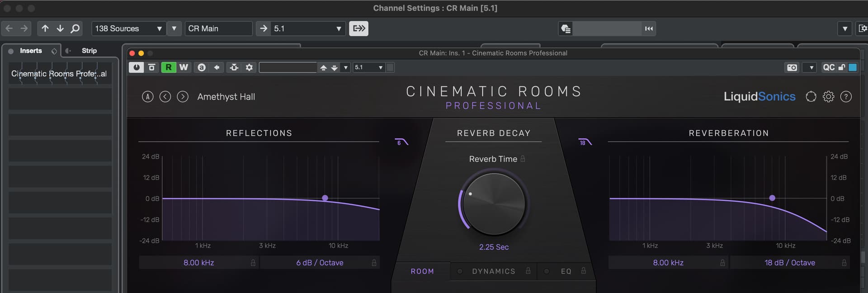Select the DYNAMICS tab
Image resolution: width=868 pixels, height=293 pixels.
(x=494, y=271)
